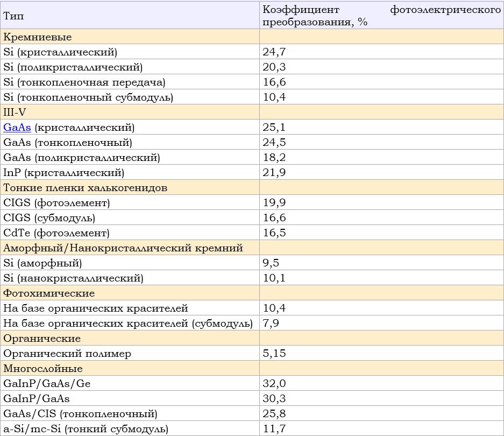Image resolution: width=504 pixels, height=436 pixels.
Task: Click cell 'GaAs/CIS (тонкопленочный)'
Action: tap(130, 413)
